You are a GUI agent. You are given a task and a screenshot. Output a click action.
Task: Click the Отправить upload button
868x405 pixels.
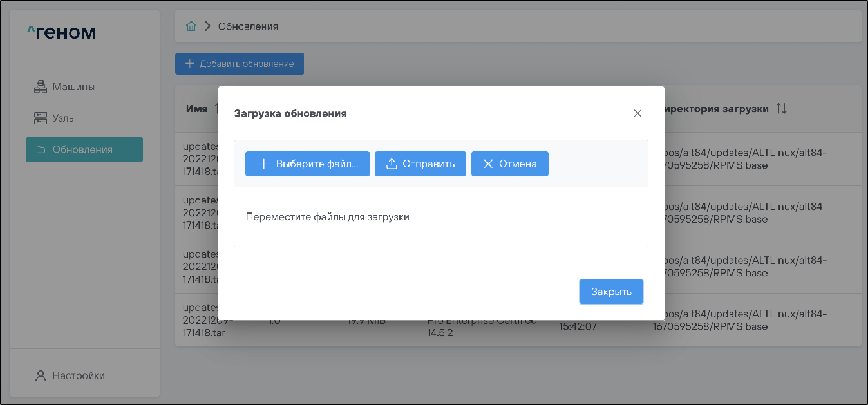(420, 164)
